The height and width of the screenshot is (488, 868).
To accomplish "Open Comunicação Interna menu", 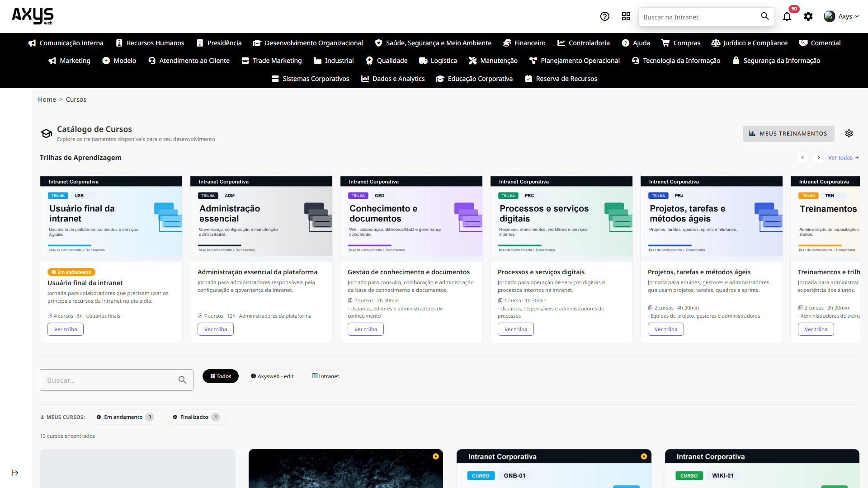I will [66, 43].
